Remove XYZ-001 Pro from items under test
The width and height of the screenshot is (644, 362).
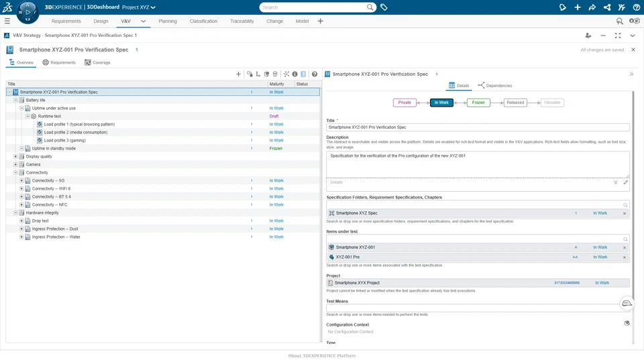coord(625,257)
